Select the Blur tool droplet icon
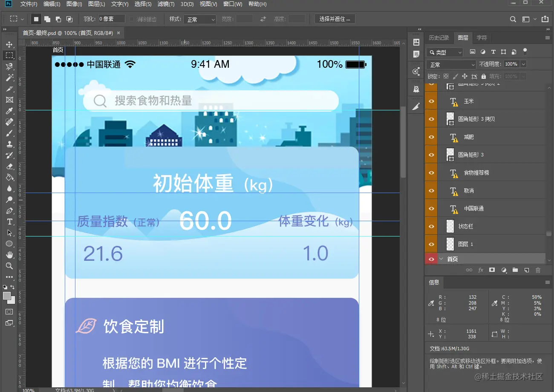This screenshot has height=392, width=554. [9, 189]
